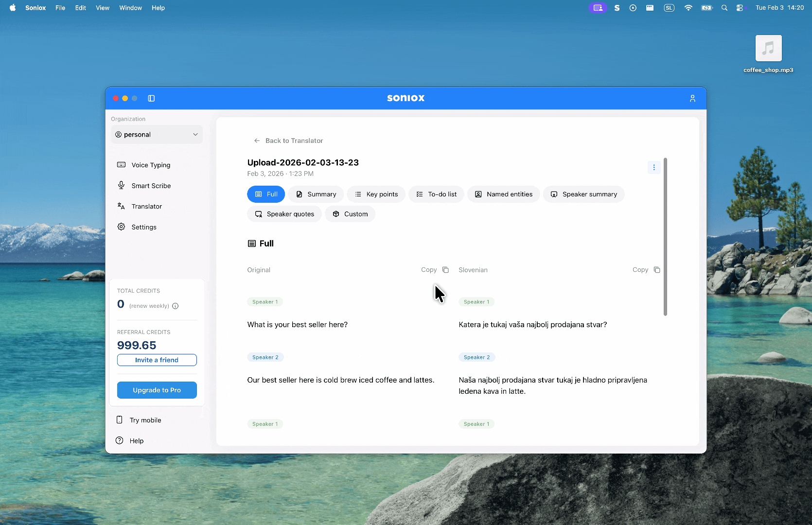
Task: Copy the Original transcript text
Action: pyautogui.click(x=435, y=270)
